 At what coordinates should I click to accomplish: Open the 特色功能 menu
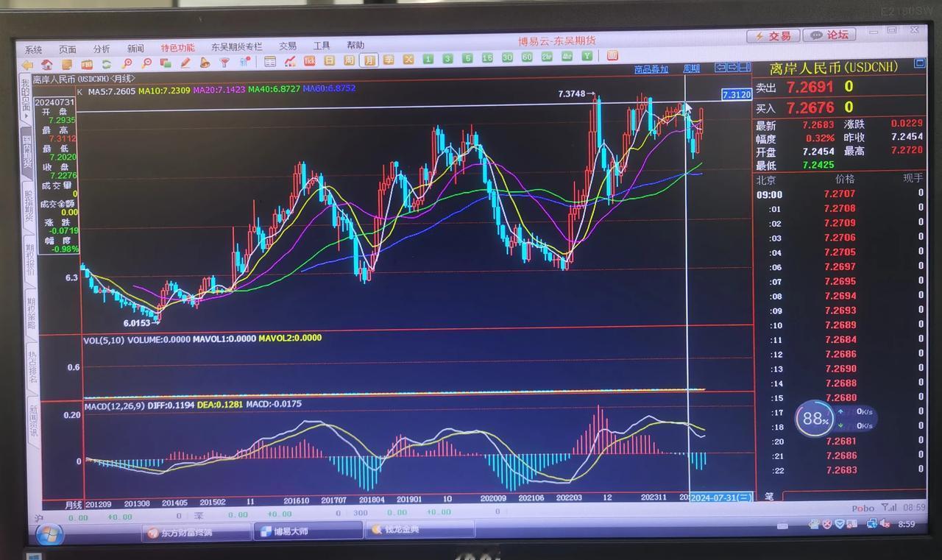coord(177,48)
